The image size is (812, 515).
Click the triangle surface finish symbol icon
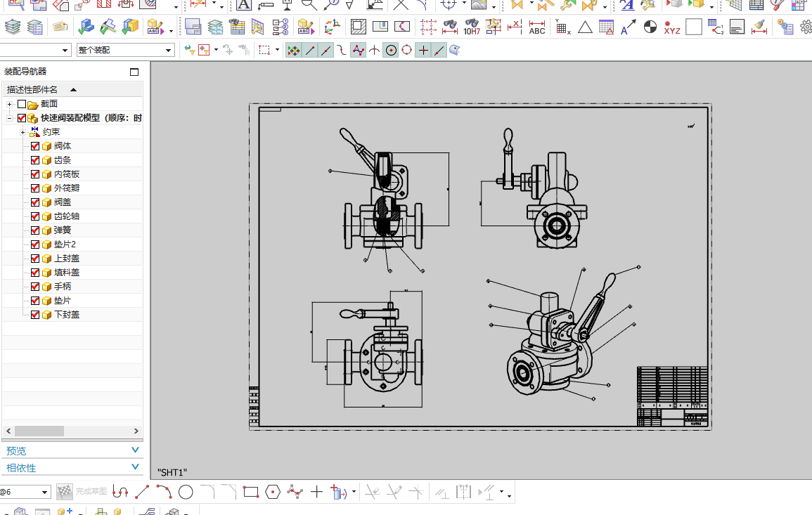pyautogui.click(x=585, y=27)
